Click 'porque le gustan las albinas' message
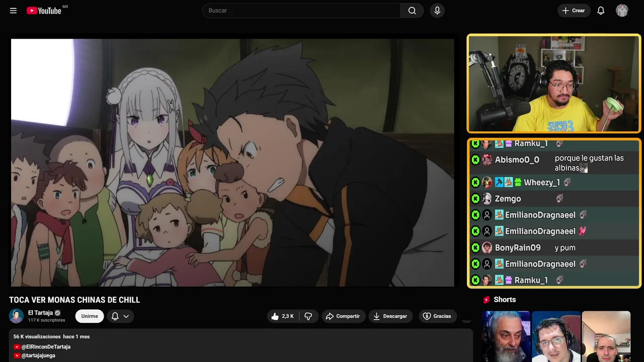Screen dimensions: 644x362 [589, 163]
